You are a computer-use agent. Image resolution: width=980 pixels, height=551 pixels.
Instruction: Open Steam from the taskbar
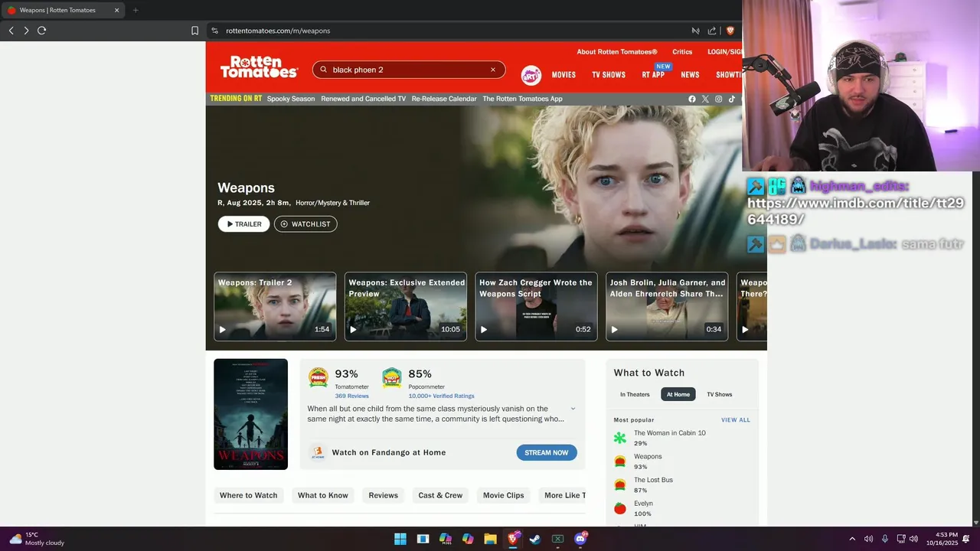point(535,539)
